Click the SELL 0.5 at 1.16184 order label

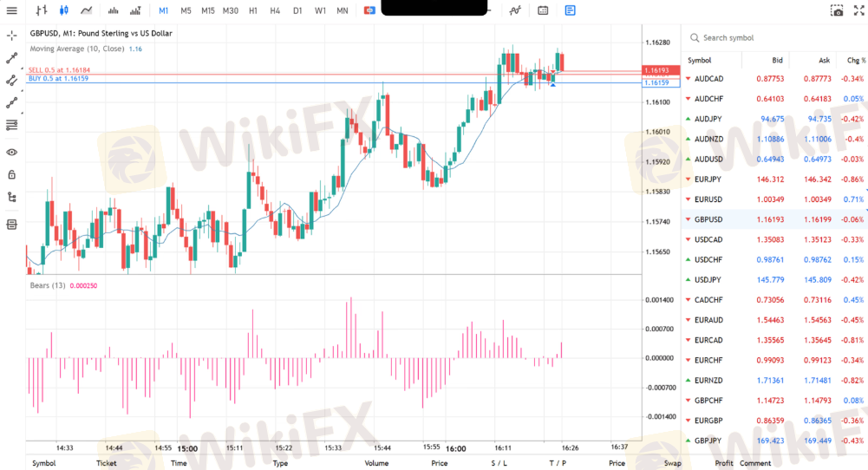tap(59, 70)
